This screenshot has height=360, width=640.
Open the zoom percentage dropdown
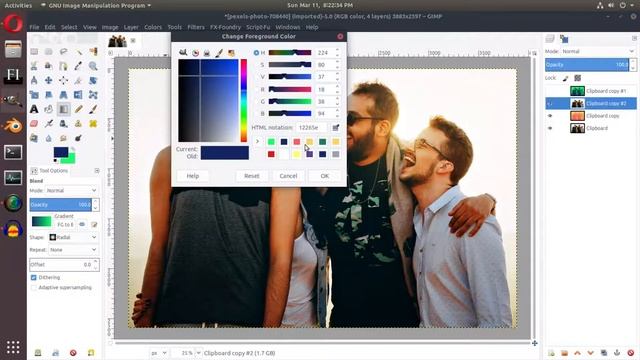199,353
